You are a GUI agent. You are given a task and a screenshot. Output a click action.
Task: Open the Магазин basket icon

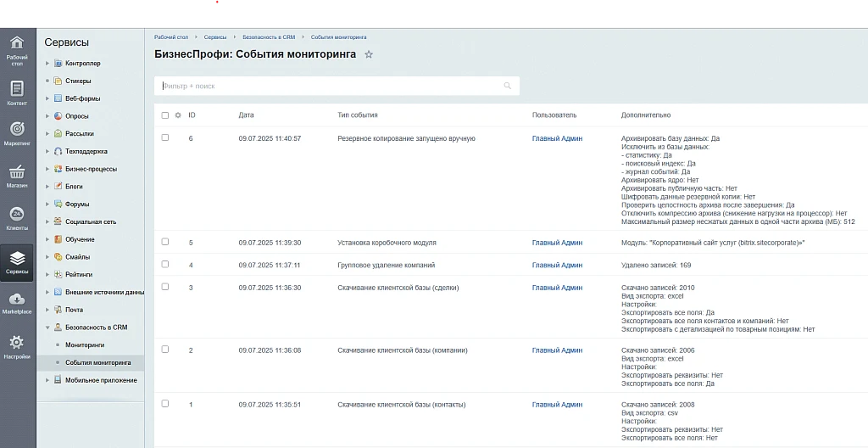tap(17, 171)
